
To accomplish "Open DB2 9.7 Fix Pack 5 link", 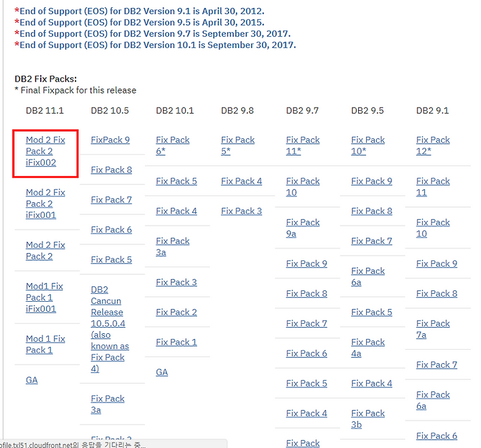I will (307, 384).
